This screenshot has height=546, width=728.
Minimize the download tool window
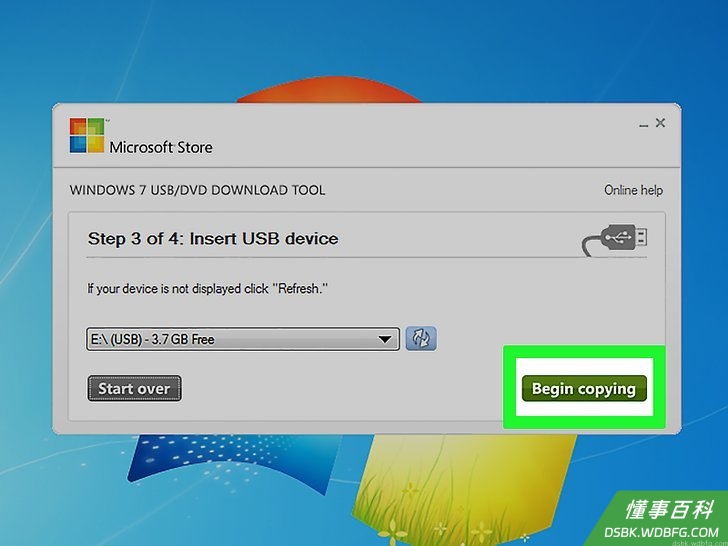643,124
